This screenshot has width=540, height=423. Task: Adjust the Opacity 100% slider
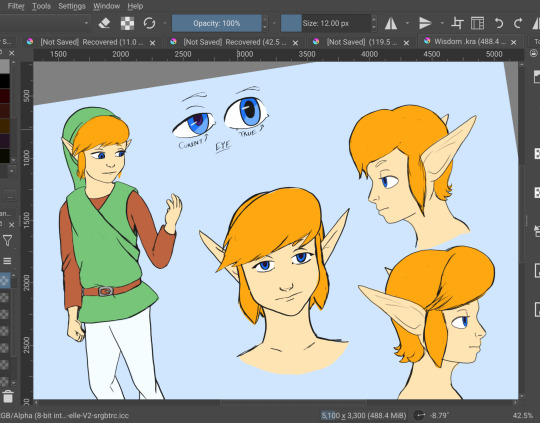click(217, 23)
